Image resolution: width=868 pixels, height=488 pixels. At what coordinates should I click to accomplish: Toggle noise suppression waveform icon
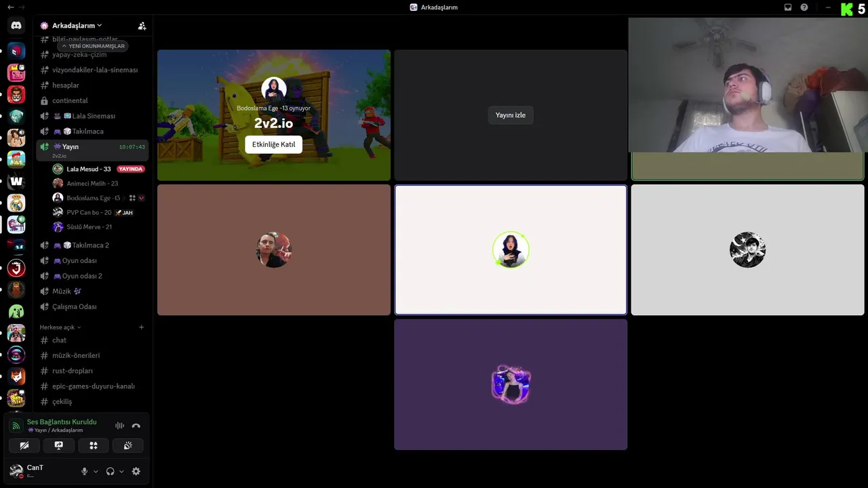[x=119, y=426]
